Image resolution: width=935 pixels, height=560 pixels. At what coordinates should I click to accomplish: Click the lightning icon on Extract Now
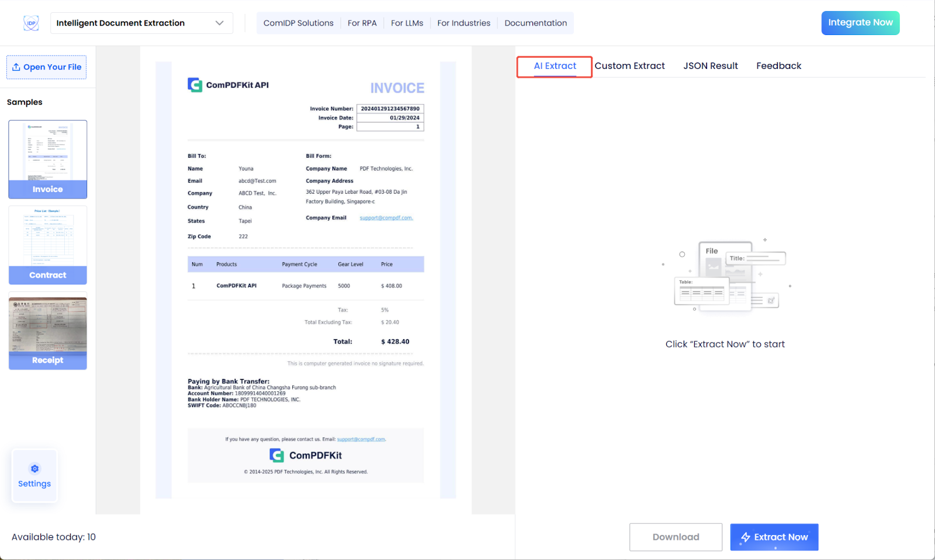(746, 537)
